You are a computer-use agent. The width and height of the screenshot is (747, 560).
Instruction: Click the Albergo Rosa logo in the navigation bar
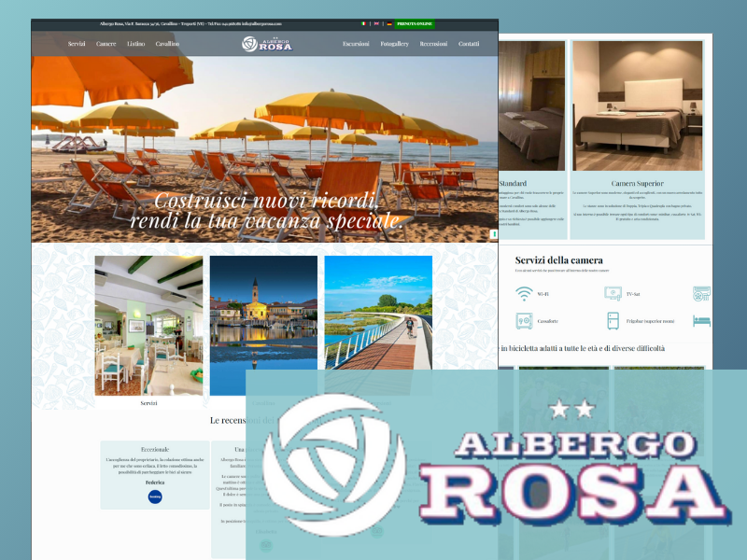click(267, 44)
